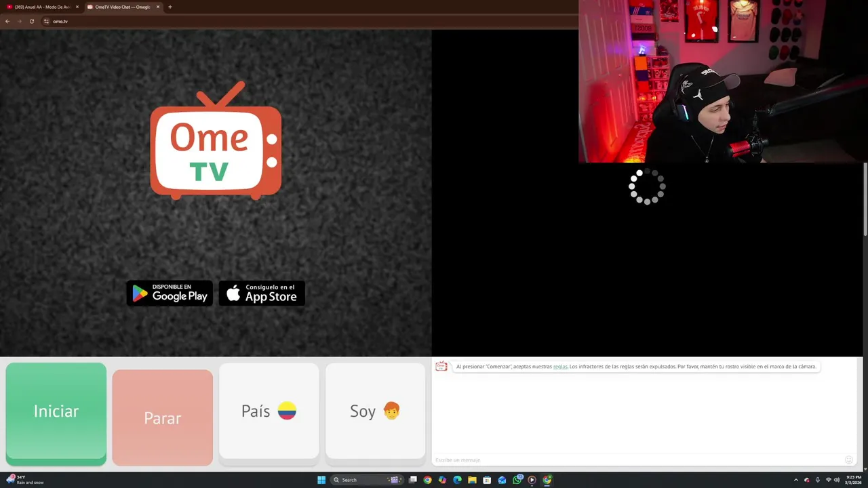Go back in browser history
868x488 pixels.
[x=7, y=21]
